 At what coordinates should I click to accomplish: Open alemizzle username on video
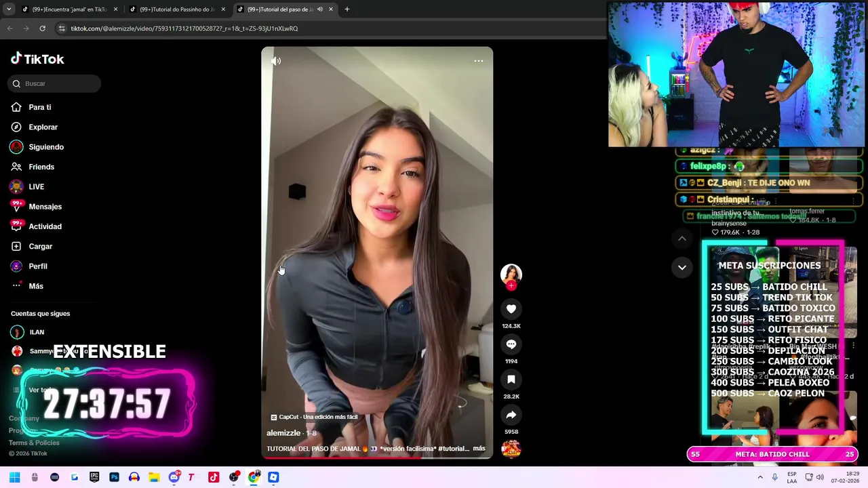283,433
